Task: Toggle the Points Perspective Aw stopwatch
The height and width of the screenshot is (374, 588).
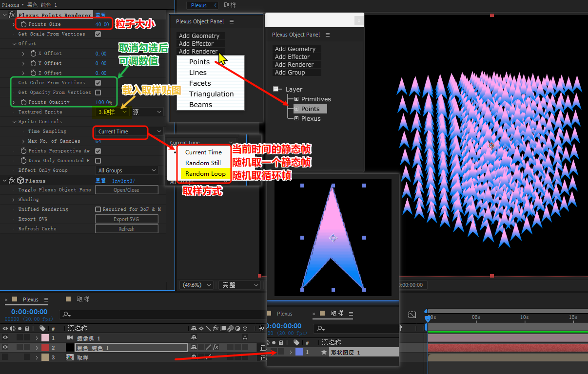Action: coord(23,150)
